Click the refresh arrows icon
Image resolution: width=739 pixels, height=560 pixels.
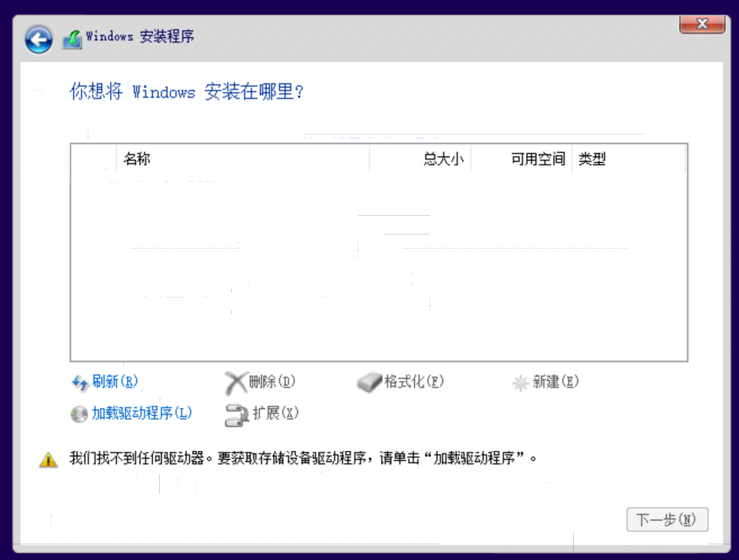tap(79, 382)
